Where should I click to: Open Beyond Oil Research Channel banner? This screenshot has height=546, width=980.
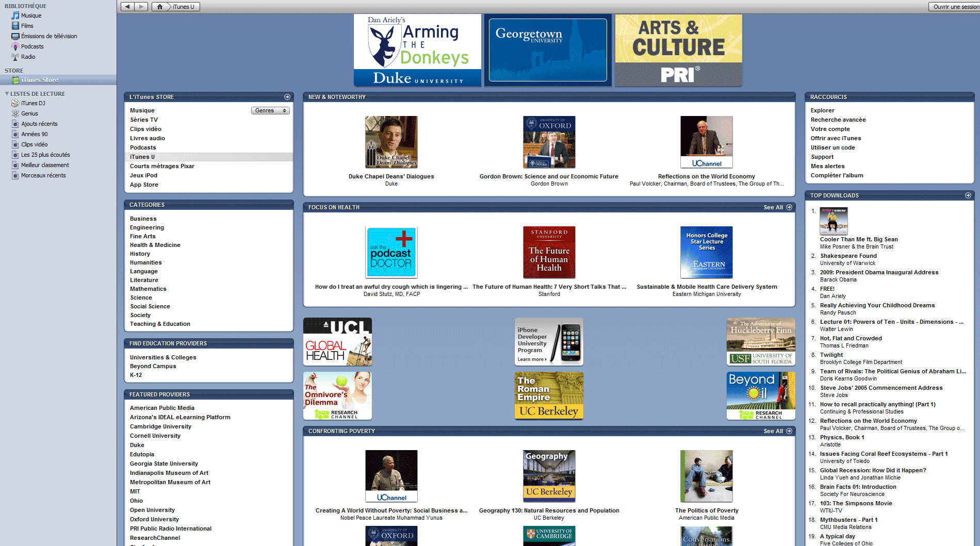pos(761,396)
